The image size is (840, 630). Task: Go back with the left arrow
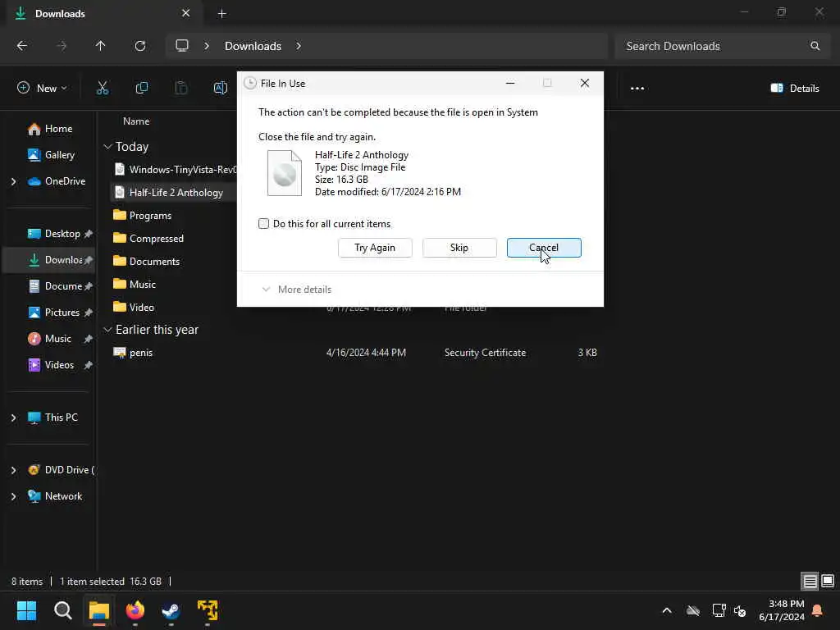pos(22,46)
